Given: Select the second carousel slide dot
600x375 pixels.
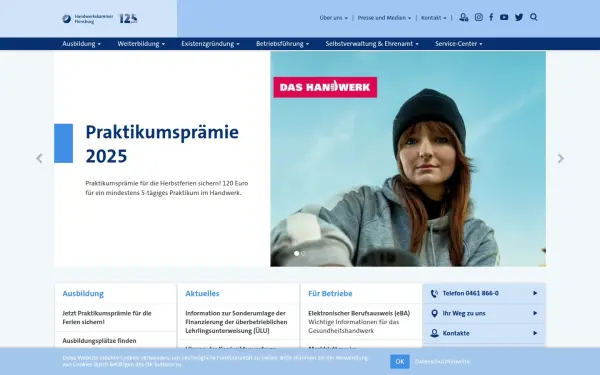Looking at the screenshot, I should click(303, 254).
